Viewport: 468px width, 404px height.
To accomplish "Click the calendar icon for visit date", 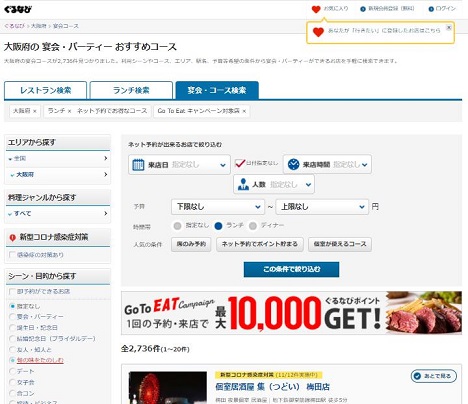I will click(x=138, y=165).
